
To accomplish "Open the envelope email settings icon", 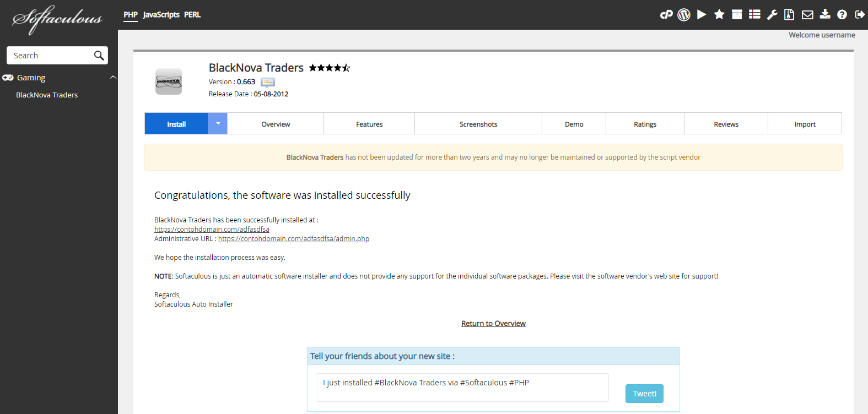I will coord(807,15).
